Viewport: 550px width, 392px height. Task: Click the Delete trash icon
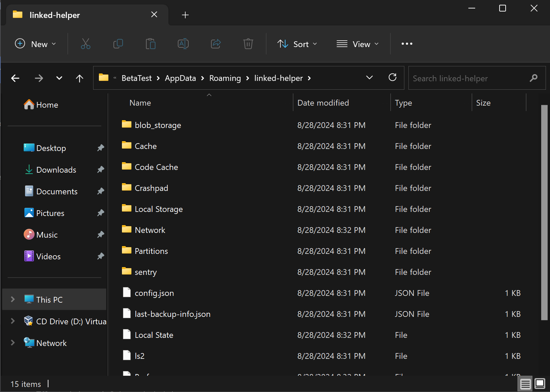point(248,44)
